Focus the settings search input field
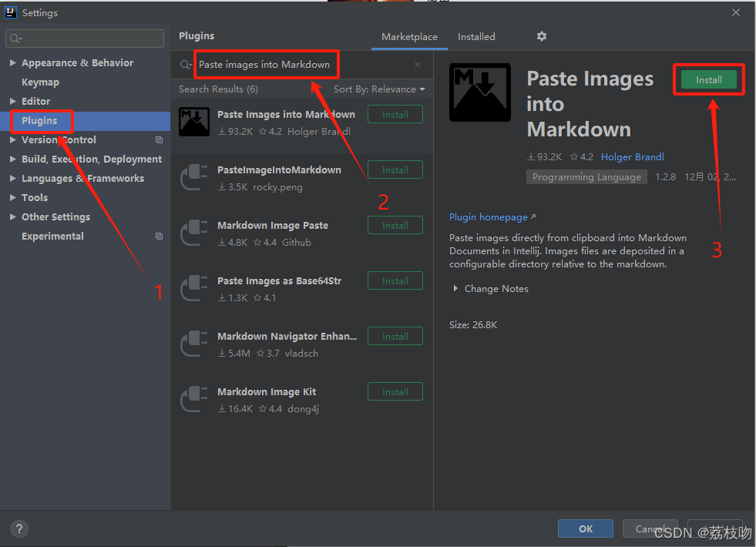This screenshot has height=547, width=756. pyautogui.click(x=85, y=39)
